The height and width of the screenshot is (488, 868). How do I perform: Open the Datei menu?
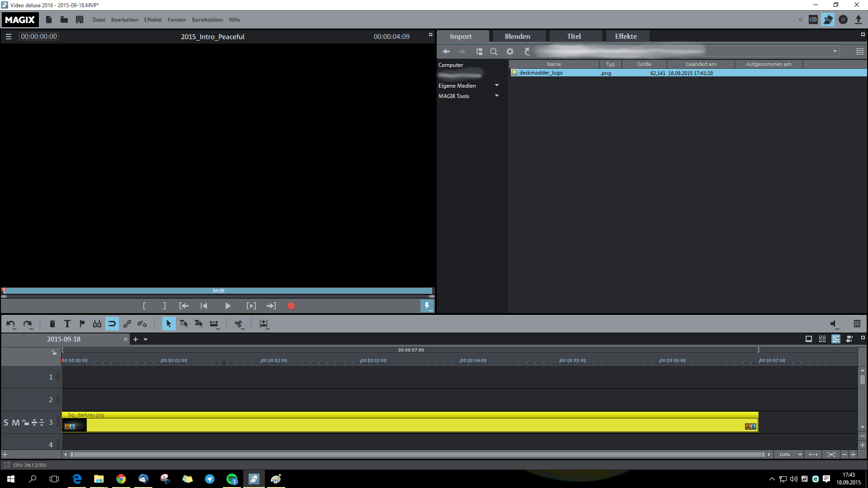[99, 20]
